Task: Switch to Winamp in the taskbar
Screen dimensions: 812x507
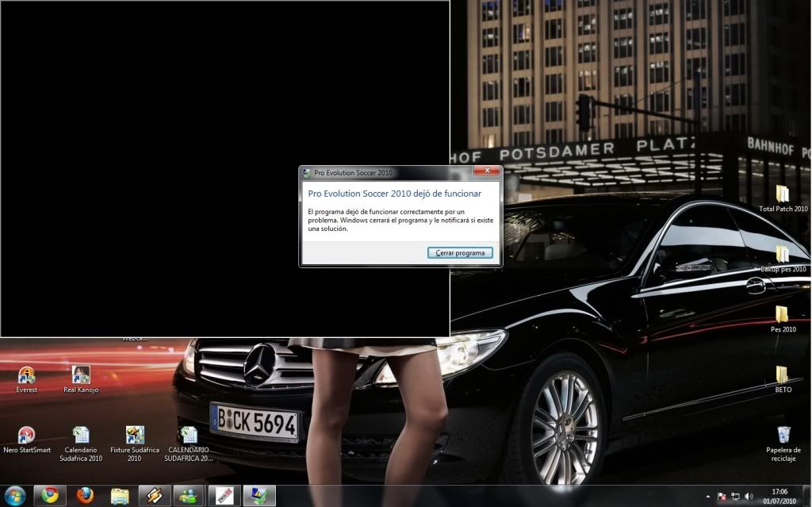Action: click(x=155, y=496)
